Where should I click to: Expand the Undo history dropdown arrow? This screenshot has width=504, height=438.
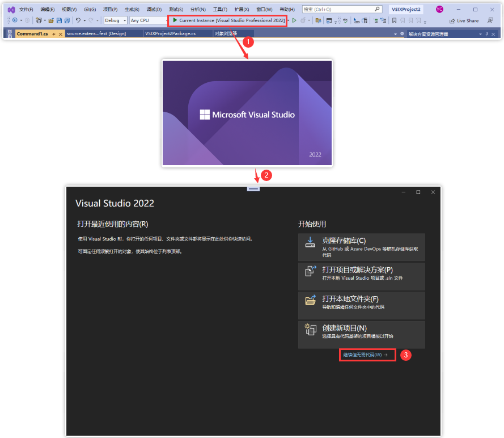84,20
